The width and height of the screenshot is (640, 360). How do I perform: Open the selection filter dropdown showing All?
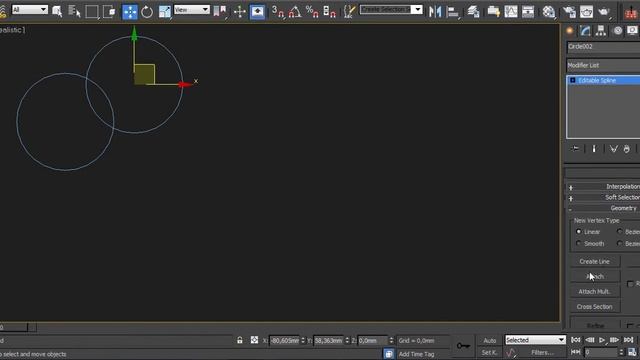pos(30,9)
